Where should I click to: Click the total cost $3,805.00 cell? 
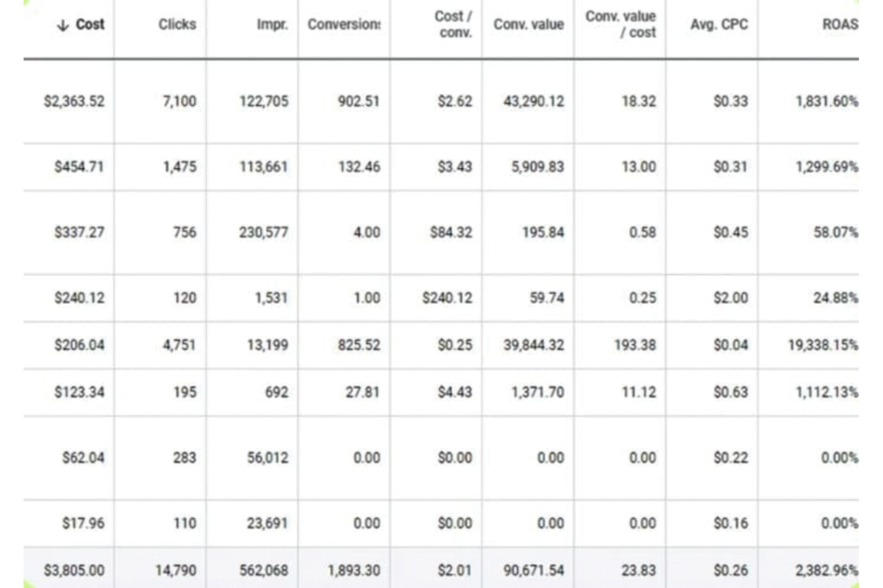click(x=74, y=570)
